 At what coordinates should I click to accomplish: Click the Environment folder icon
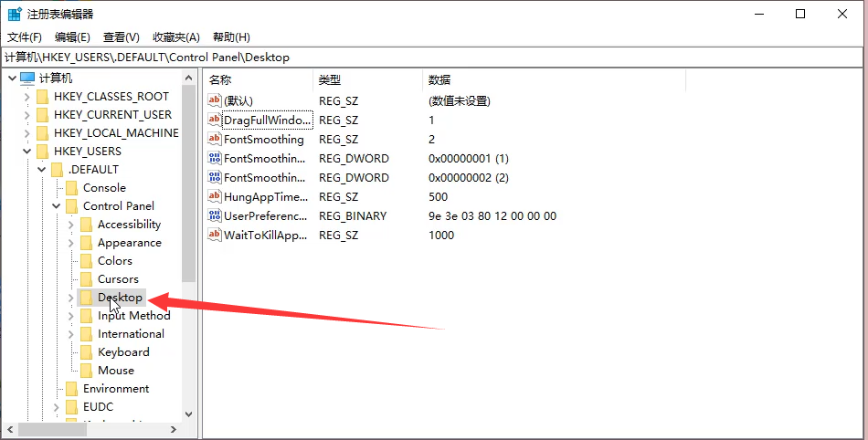[x=71, y=389]
